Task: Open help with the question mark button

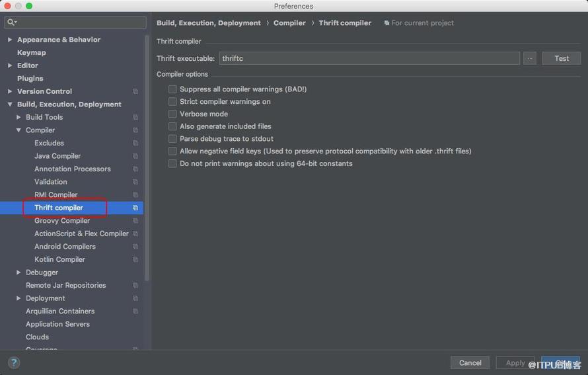Action: pyautogui.click(x=14, y=362)
